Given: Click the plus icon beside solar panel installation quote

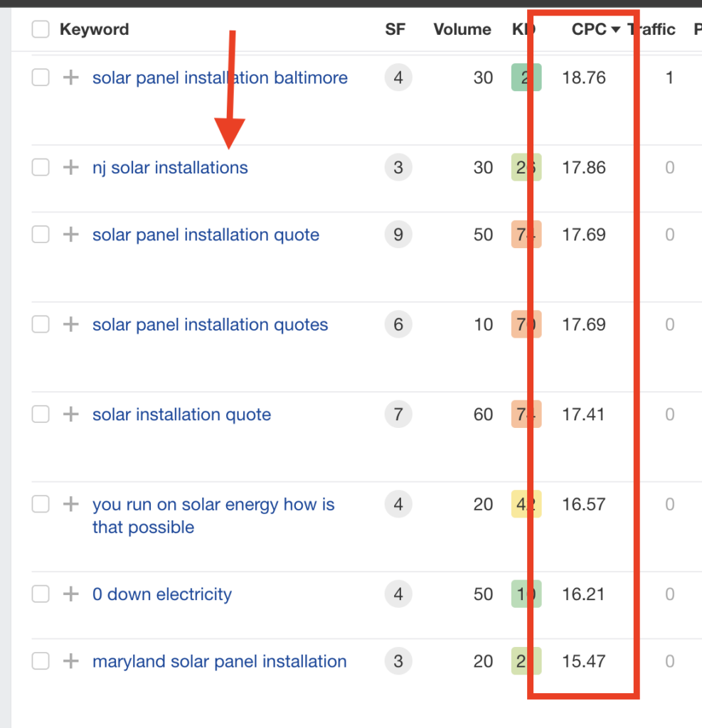Looking at the screenshot, I should (70, 235).
